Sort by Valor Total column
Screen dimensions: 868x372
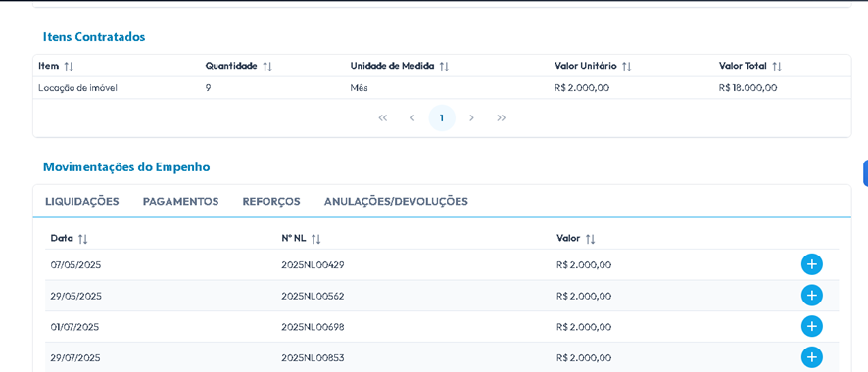point(777,67)
